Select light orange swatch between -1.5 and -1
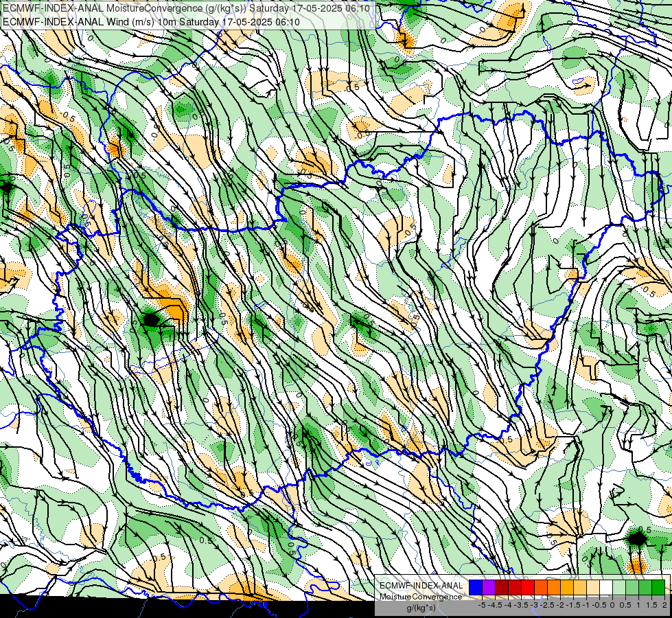Viewport: 672px width, 618px height. click(x=580, y=587)
